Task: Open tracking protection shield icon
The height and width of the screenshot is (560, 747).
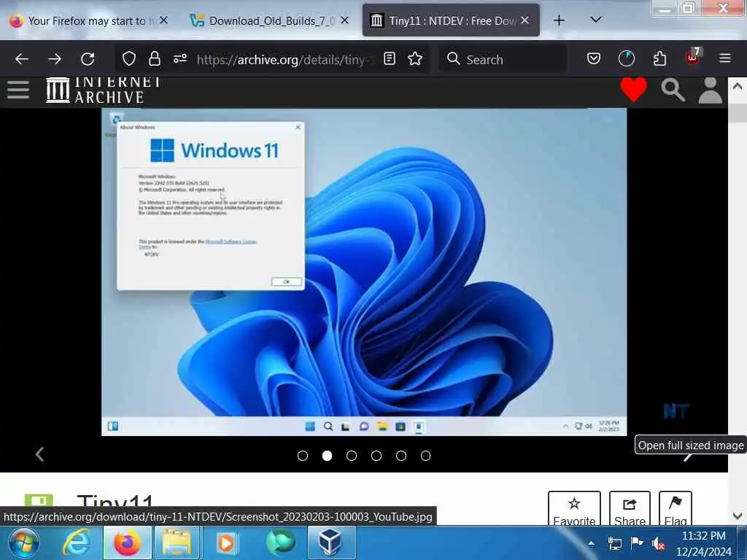Action: [129, 59]
